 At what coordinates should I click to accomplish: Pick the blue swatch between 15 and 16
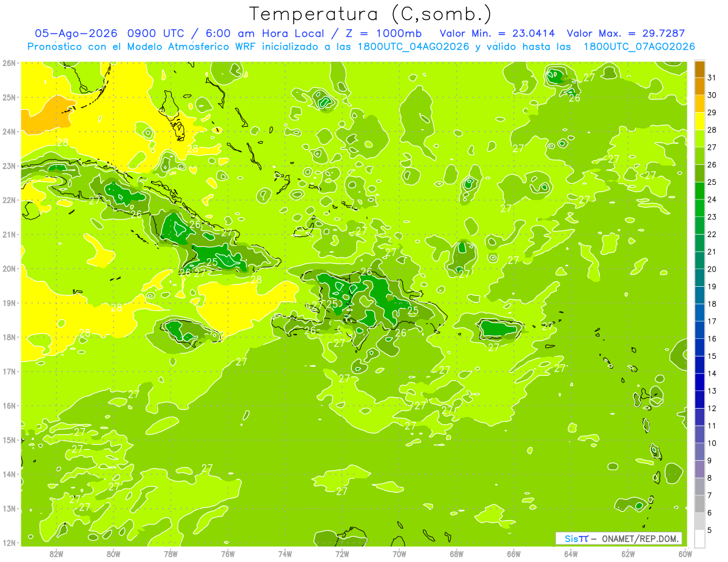(x=699, y=347)
